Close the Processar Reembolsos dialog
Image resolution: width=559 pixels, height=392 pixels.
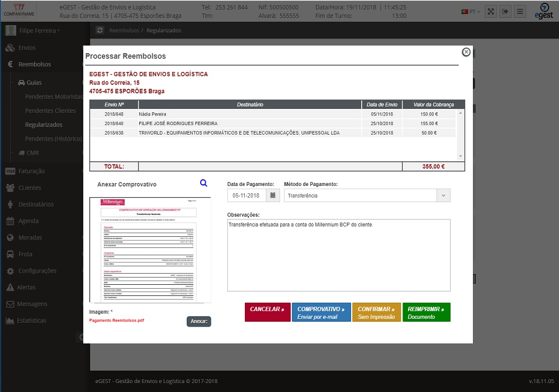point(466,52)
